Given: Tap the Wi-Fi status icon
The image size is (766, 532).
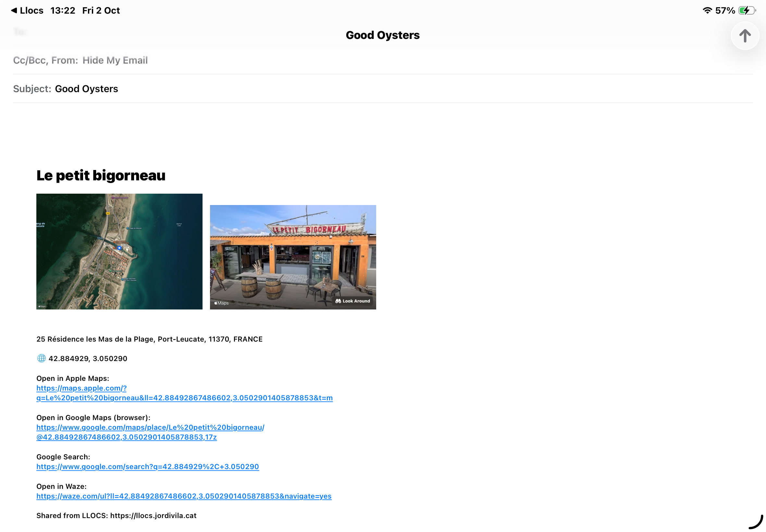Looking at the screenshot, I should click(707, 11).
